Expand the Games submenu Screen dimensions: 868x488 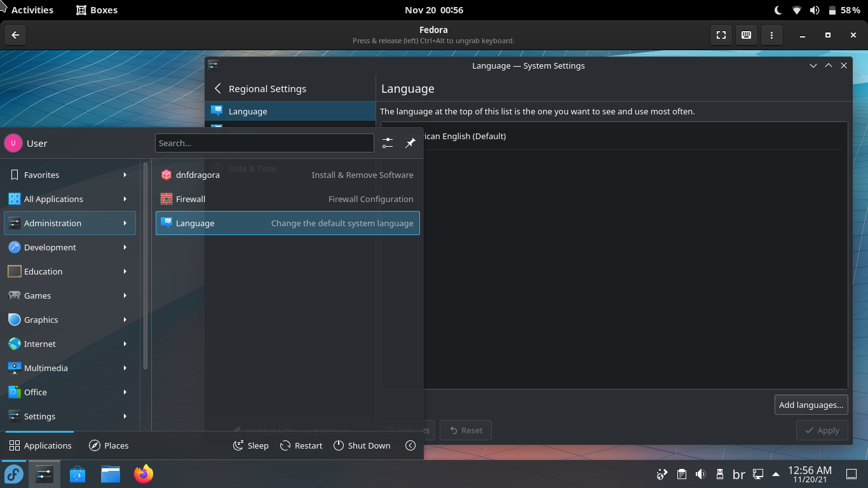pos(70,295)
